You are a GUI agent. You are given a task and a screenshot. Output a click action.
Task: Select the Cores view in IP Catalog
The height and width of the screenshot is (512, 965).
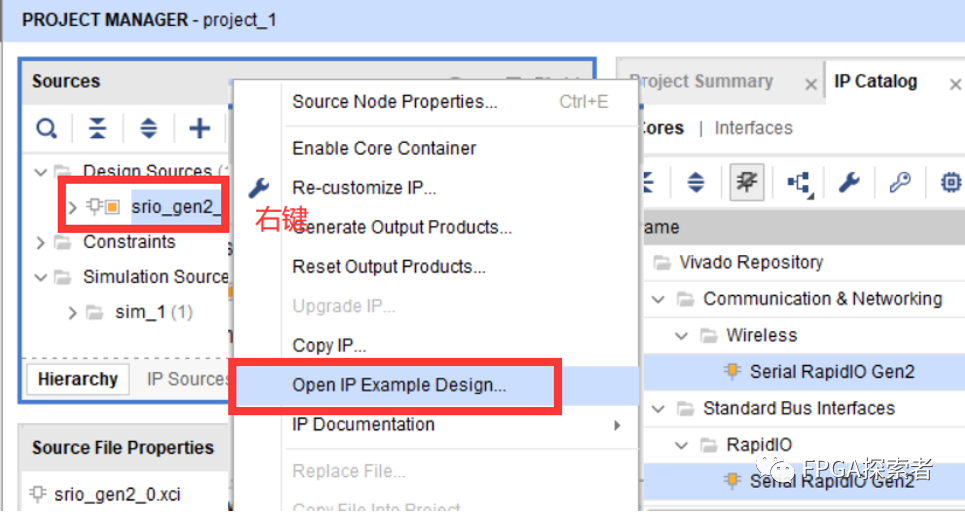[662, 128]
